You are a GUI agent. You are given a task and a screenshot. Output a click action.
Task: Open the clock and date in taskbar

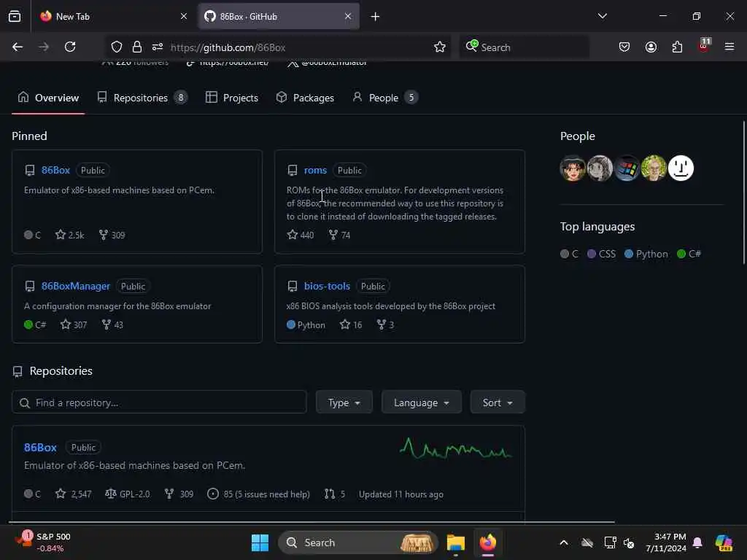665,542
